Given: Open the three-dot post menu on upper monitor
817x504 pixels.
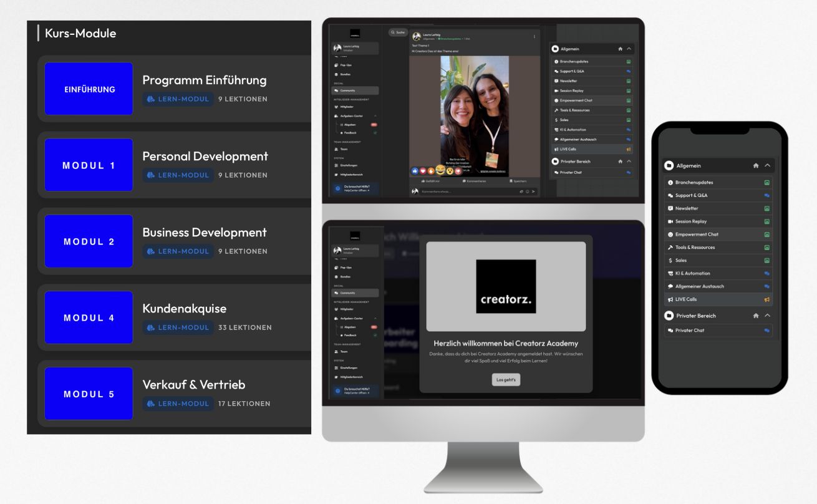Looking at the screenshot, I should click(x=534, y=37).
